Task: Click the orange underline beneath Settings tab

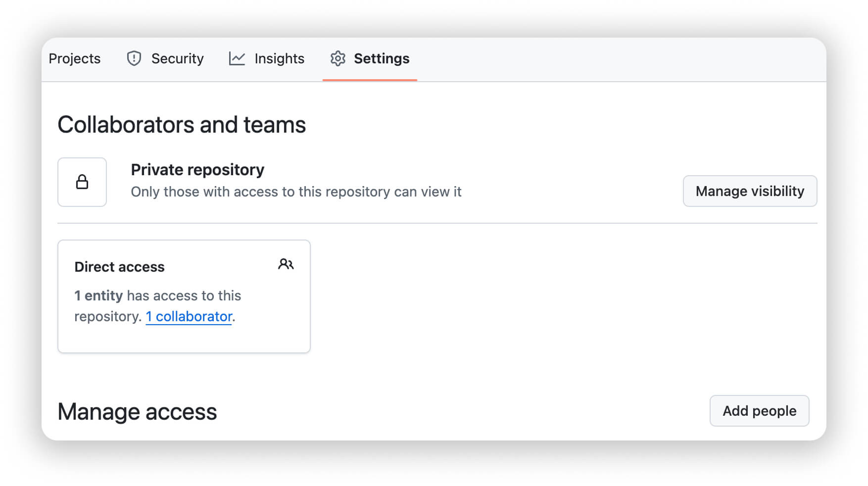Action: [370, 80]
